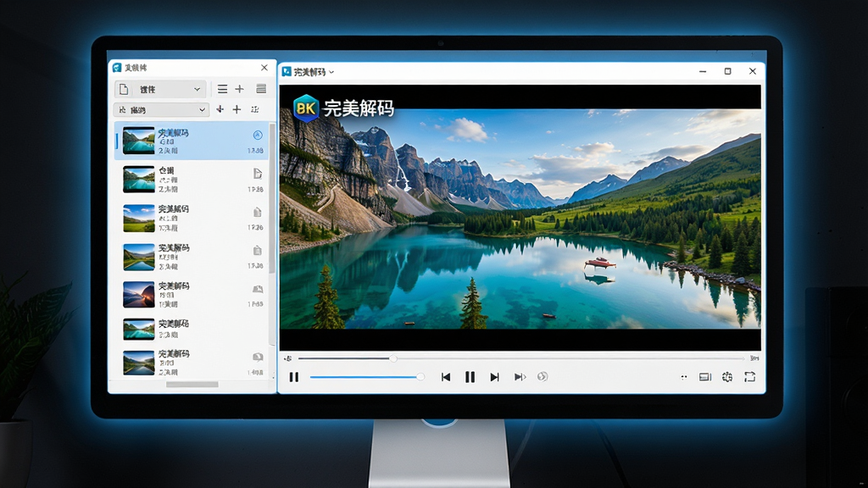Screen dimensions: 868x488
Task: Click the file icon in the green meadow row
Action: click(258, 212)
